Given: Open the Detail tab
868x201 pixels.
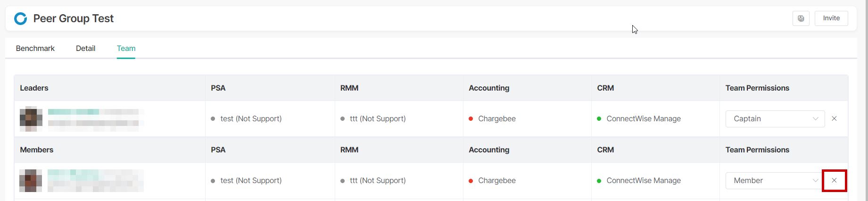Looking at the screenshot, I should point(85,49).
